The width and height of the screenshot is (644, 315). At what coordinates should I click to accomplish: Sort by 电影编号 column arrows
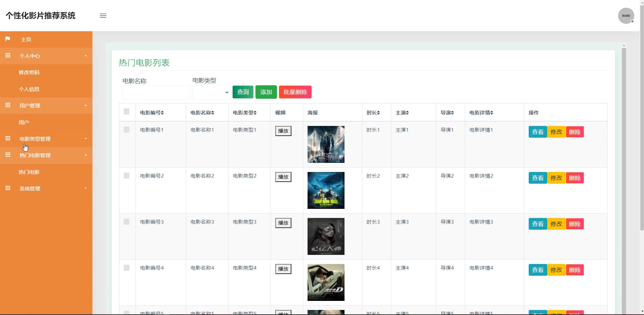pos(162,113)
